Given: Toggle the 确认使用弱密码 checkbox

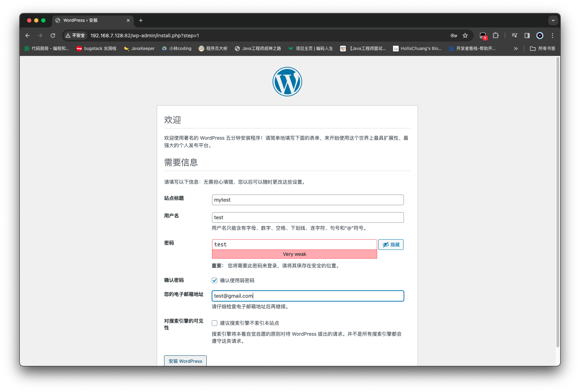Looking at the screenshot, I should 214,280.
